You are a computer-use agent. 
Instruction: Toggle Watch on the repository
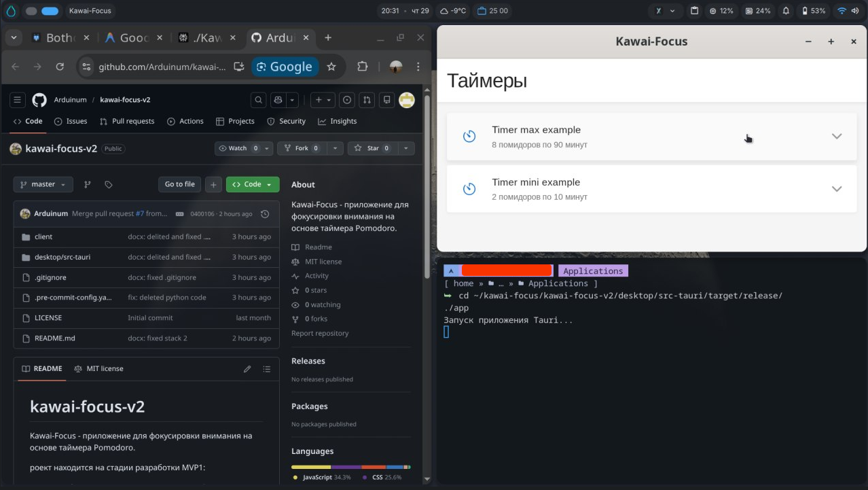click(x=238, y=148)
